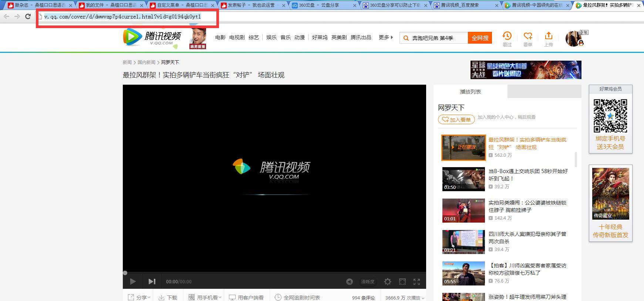Click the browser back arrow
This screenshot has height=301, width=644.
coord(7,16)
